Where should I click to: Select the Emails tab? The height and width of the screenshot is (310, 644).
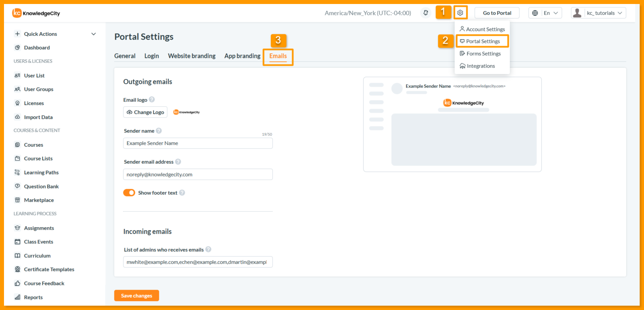[x=278, y=56]
